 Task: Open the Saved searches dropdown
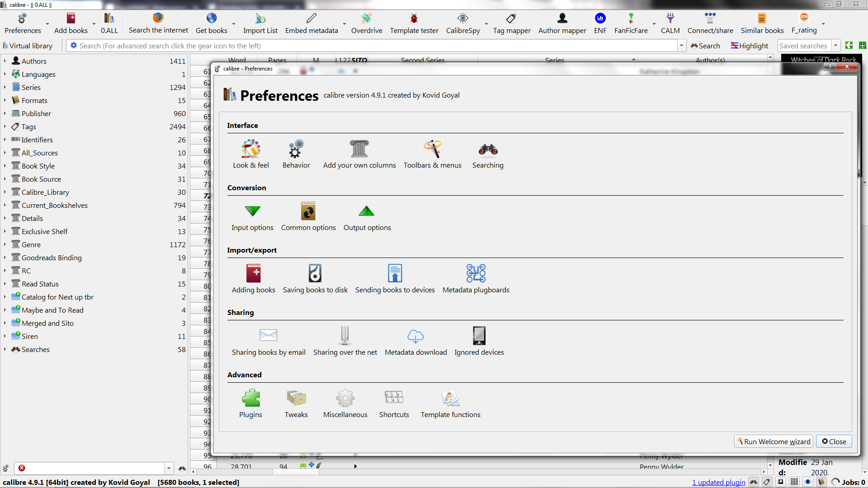tap(835, 46)
